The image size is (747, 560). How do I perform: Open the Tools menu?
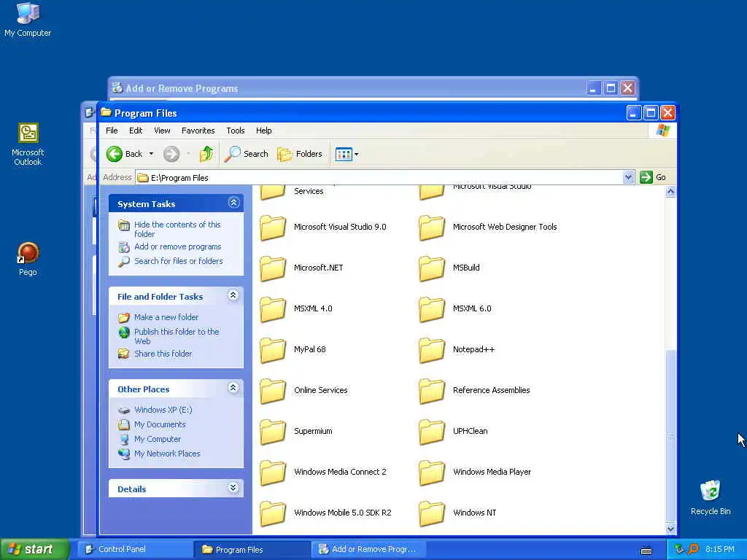(x=236, y=131)
